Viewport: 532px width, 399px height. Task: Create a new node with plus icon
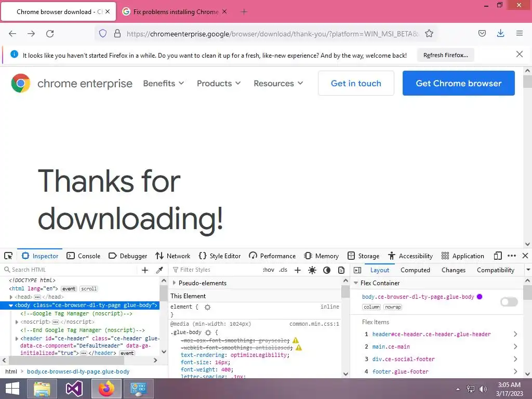click(x=145, y=270)
